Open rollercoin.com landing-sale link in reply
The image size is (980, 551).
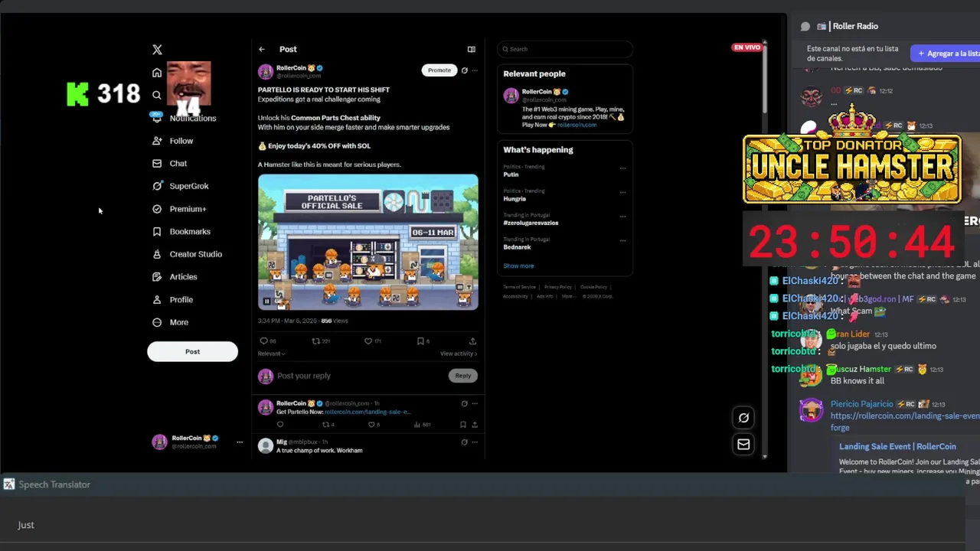point(367,412)
